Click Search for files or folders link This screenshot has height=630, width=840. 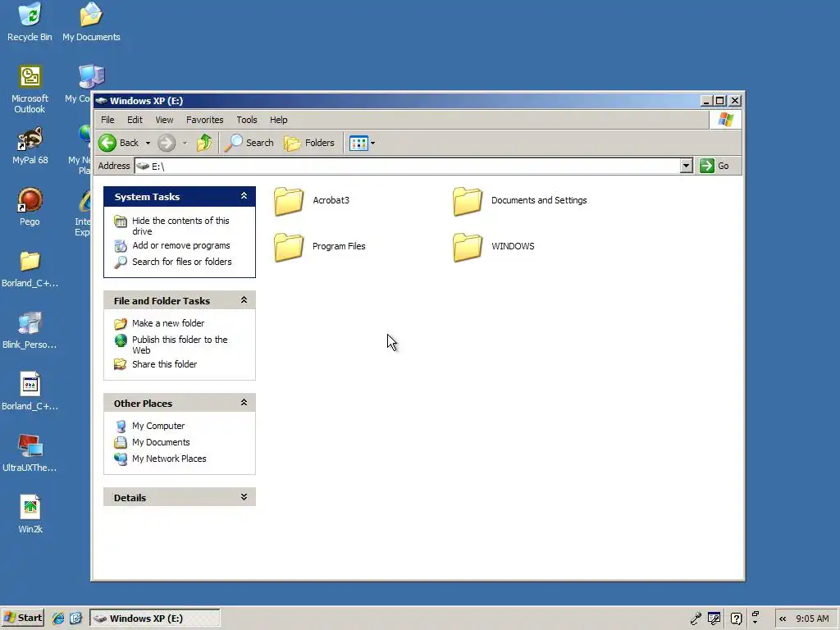click(x=181, y=262)
